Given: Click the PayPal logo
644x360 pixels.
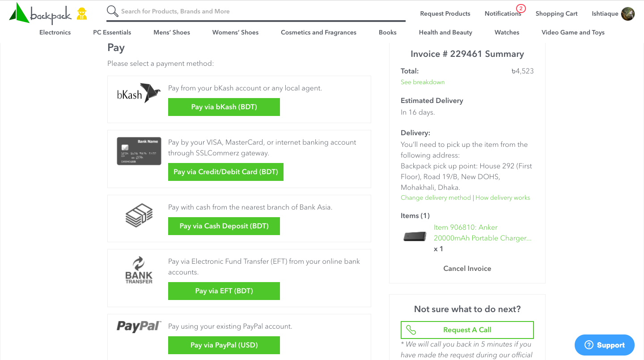Looking at the screenshot, I should [139, 326].
